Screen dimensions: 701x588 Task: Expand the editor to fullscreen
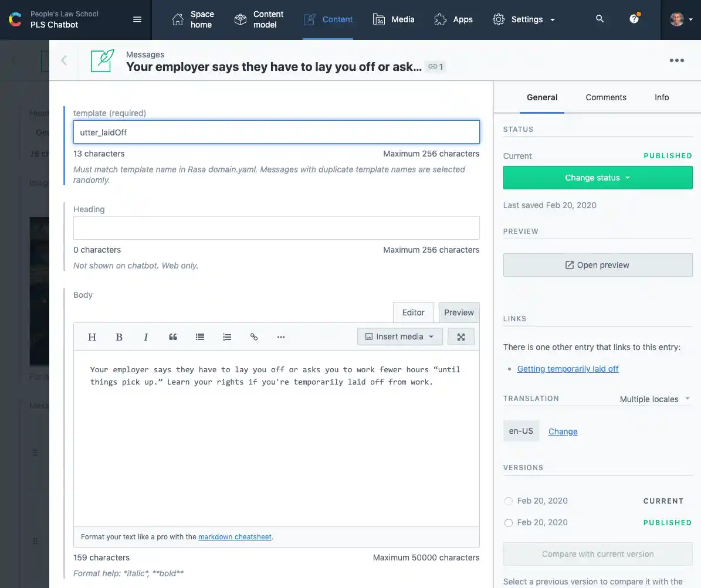point(461,337)
